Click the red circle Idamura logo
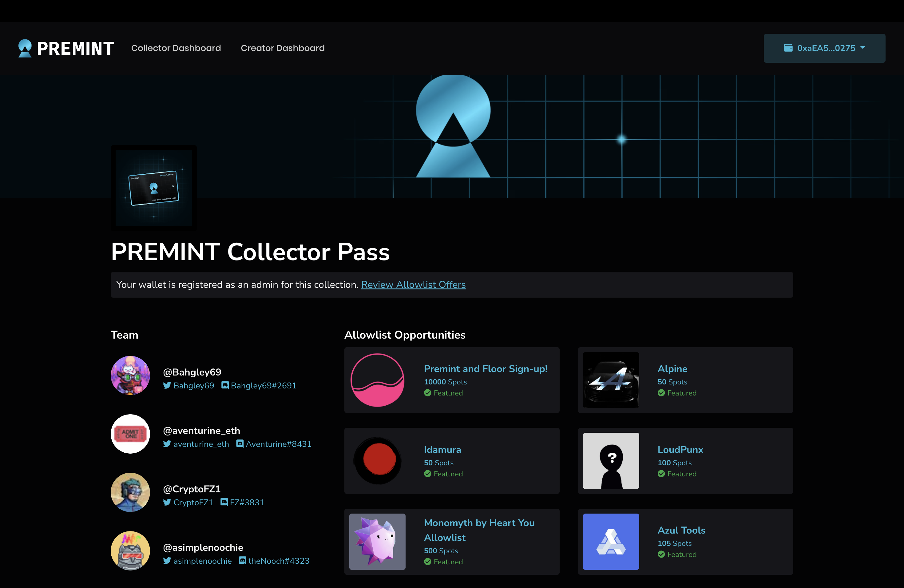Image resolution: width=904 pixels, height=588 pixels. [x=377, y=461]
